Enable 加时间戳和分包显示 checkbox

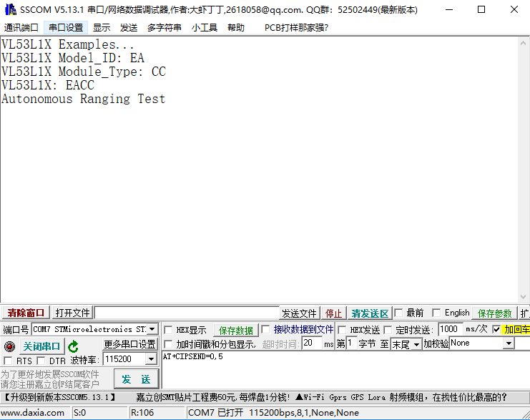168,344
